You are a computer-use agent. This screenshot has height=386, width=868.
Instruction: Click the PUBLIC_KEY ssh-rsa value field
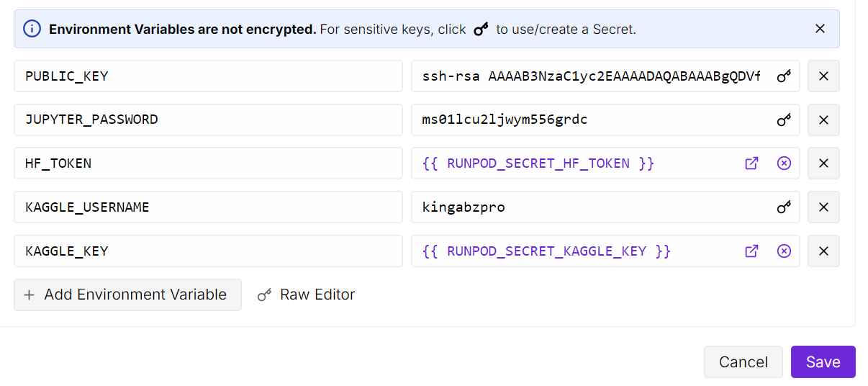point(590,76)
